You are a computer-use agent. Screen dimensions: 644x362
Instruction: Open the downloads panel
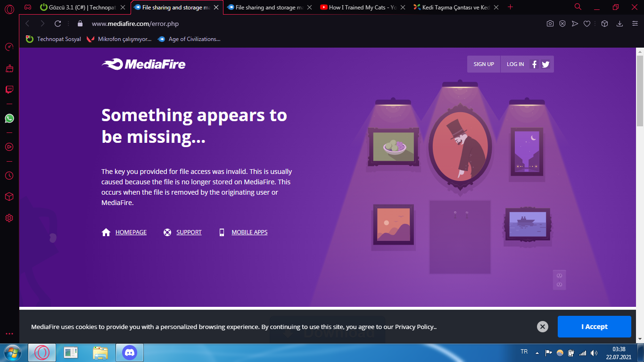click(x=620, y=24)
